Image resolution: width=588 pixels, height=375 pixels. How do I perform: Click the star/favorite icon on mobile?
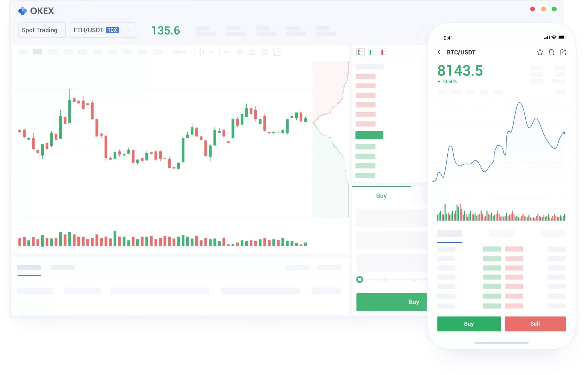pyautogui.click(x=540, y=52)
